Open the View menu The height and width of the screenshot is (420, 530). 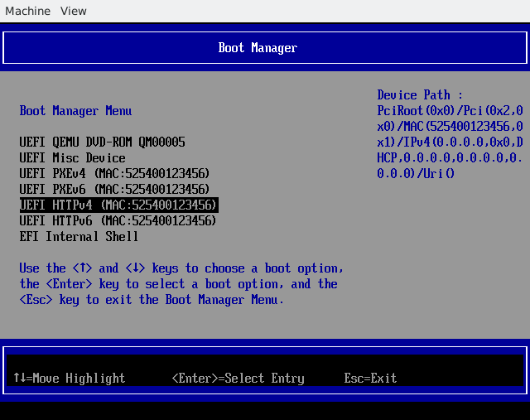click(74, 11)
